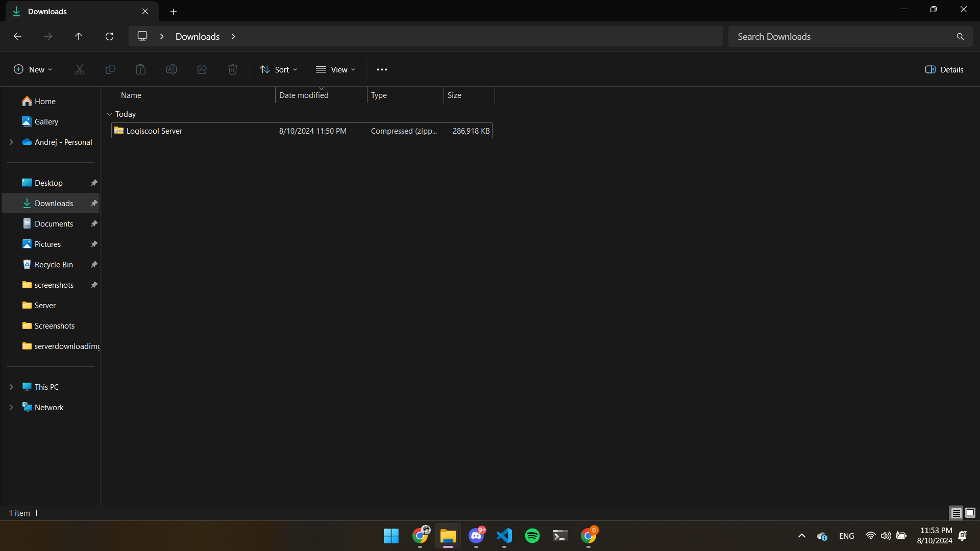Open the See more ellipsis menu
The width and height of the screenshot is (980, 551).
tap(382, 69)
